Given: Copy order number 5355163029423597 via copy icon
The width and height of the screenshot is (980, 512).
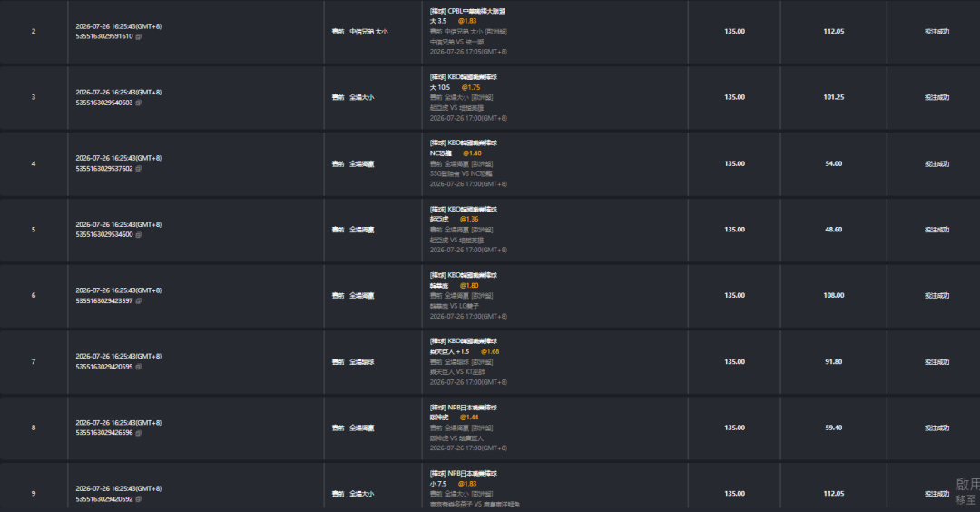Looking at the screenshot, I should point(139,301).
